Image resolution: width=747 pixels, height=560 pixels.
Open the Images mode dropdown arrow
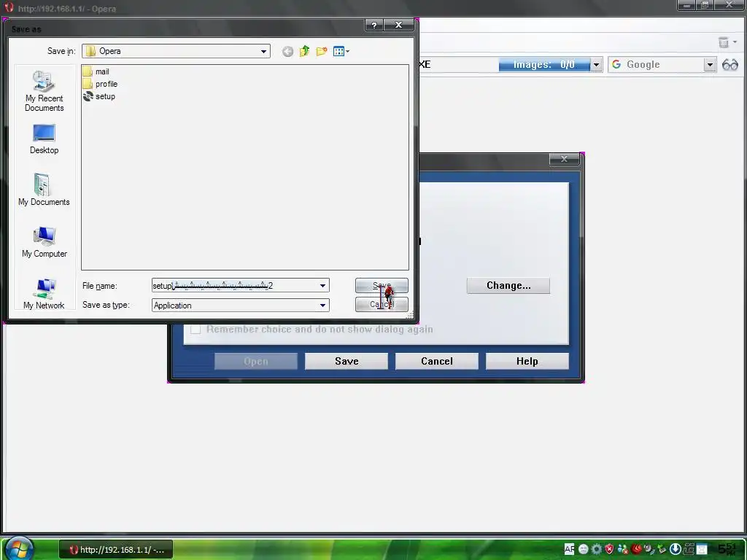click(596, 65)
